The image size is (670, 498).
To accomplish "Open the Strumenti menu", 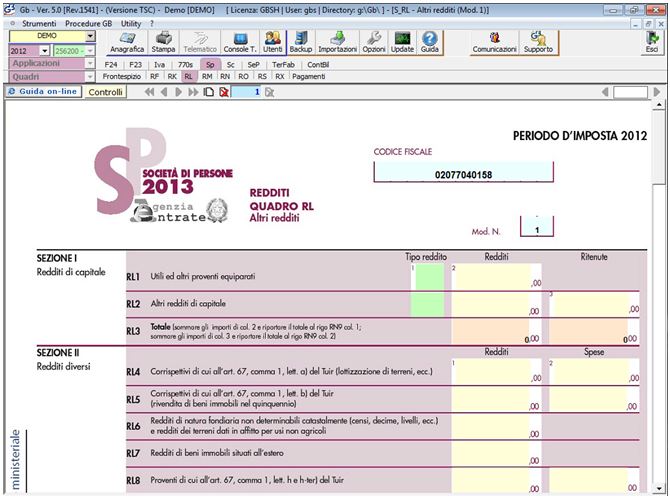I will pyautogui.click(x=39, y=24).
